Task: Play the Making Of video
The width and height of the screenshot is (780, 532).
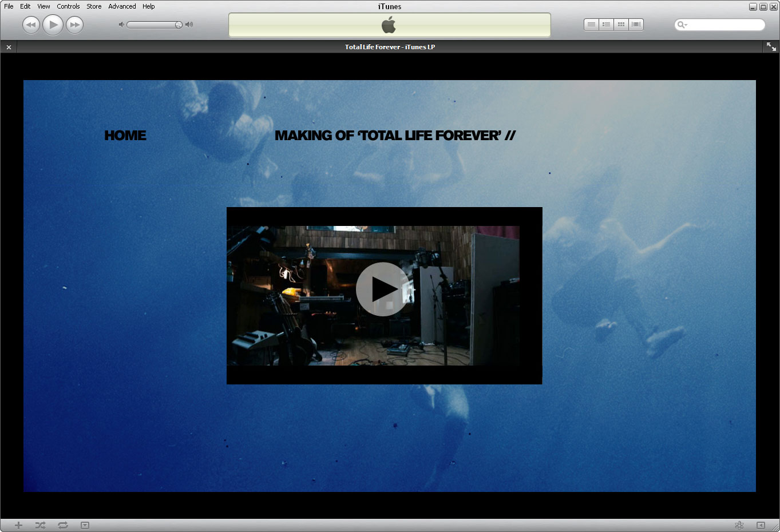Action: 382,289
